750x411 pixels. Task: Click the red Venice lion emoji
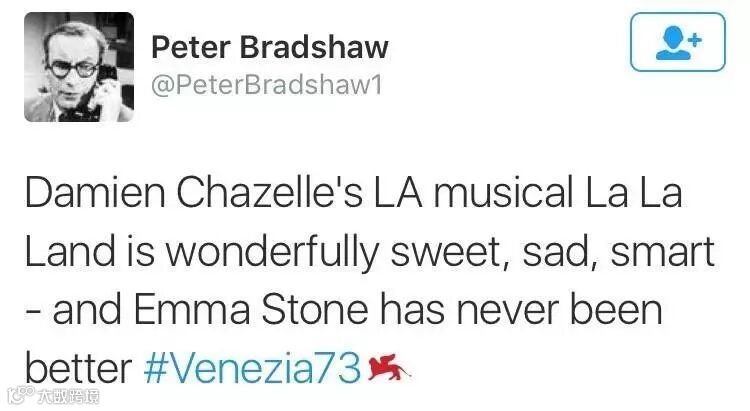coord(389,369)
